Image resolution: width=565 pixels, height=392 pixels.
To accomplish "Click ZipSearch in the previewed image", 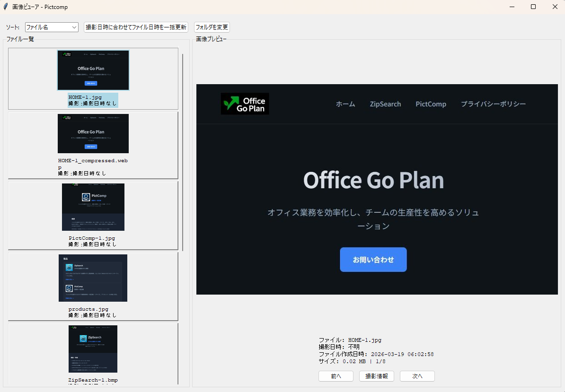I will (x=385, y=104).
